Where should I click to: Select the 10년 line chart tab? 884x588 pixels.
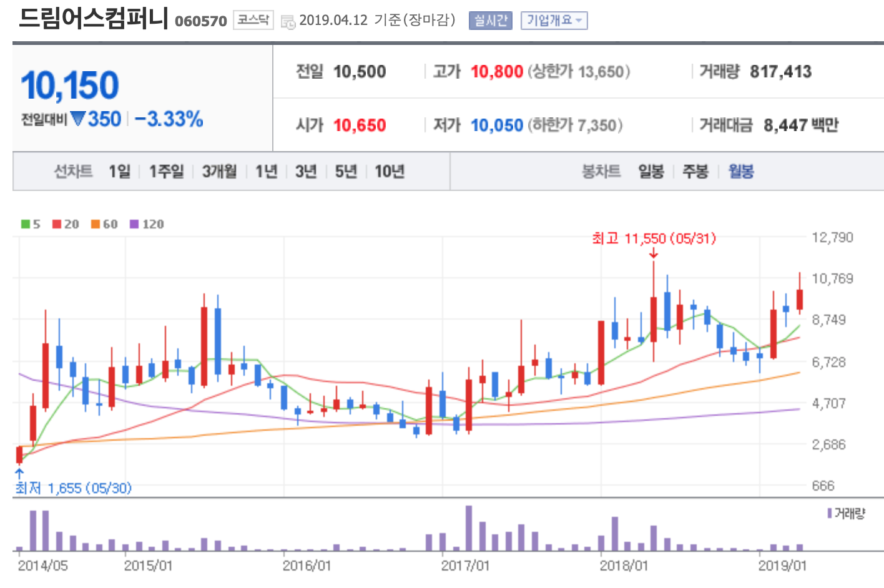click(390, 171)
